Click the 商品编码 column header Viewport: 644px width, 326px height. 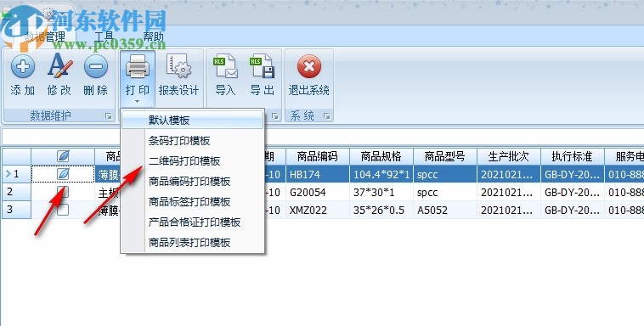click(318, 156)
